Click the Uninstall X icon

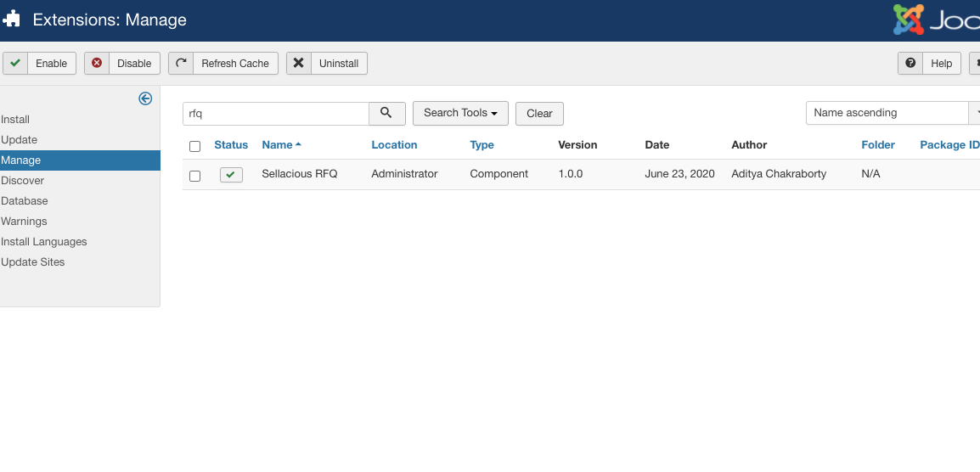pyautogui.click(x=299, y=63)
